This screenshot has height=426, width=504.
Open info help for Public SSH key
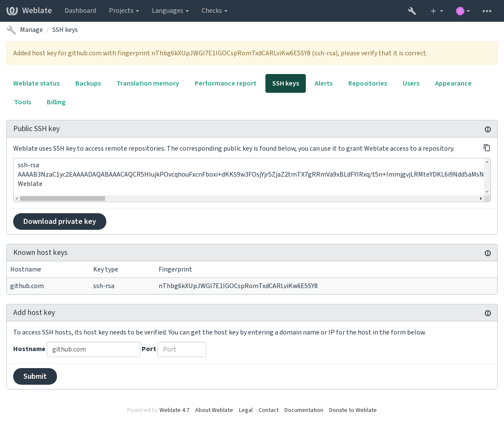487,129
